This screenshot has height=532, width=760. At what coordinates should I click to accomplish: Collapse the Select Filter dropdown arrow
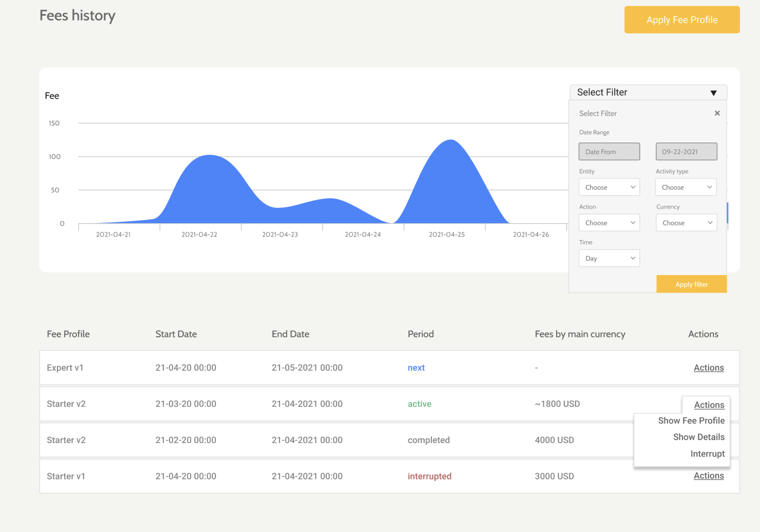coord(713,92)
